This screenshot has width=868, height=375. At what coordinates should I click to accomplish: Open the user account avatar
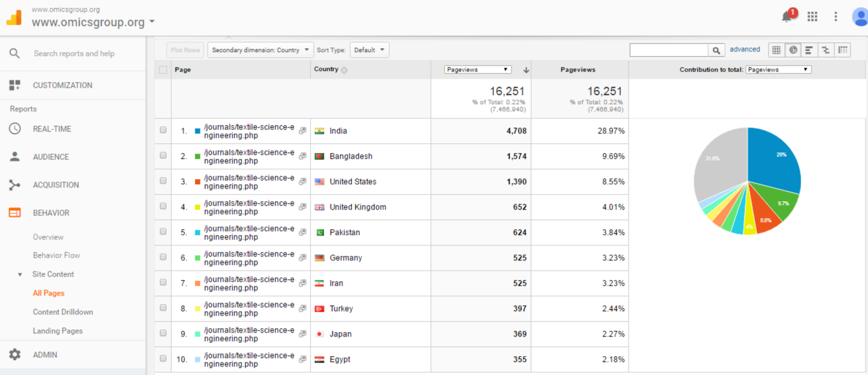tap(860, 17)
